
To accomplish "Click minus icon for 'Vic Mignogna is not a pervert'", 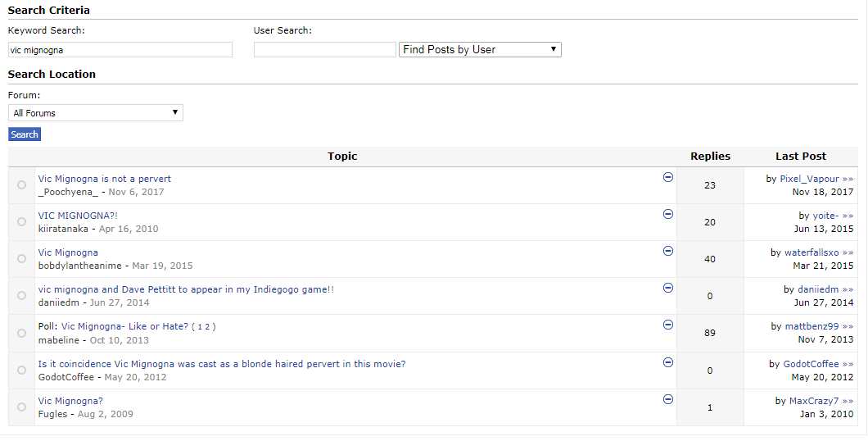I will click(x=668, y=177).
